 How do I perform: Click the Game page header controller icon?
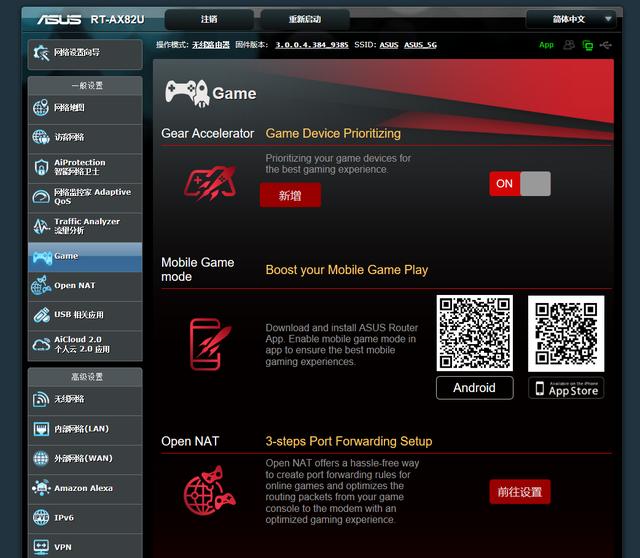187,93
